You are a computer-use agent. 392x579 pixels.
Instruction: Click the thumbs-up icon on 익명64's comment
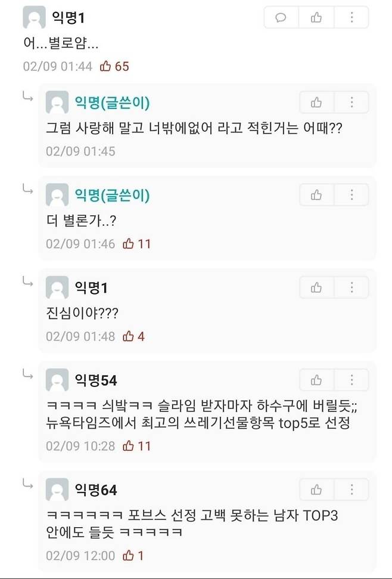316,489
